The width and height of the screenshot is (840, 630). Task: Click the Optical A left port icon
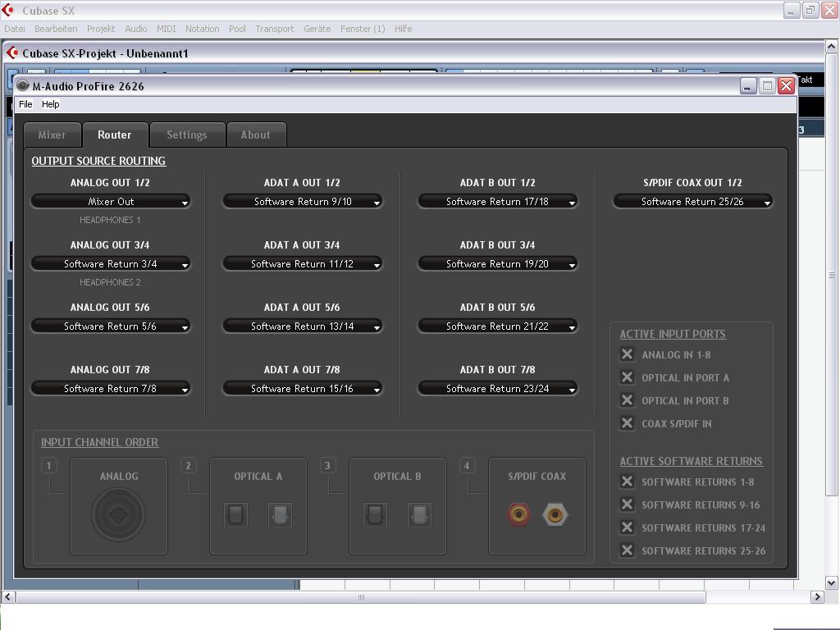pyautogui.click(x=235, y=515)
